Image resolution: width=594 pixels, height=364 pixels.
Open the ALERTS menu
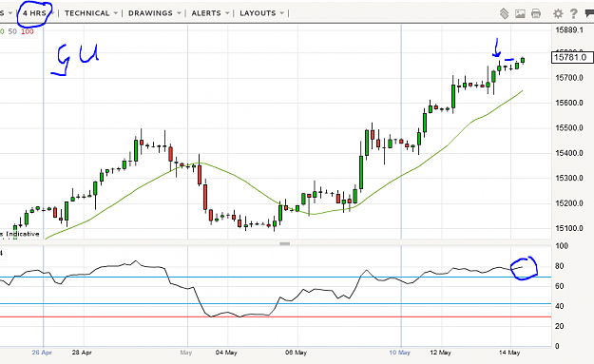click(206, 13)
